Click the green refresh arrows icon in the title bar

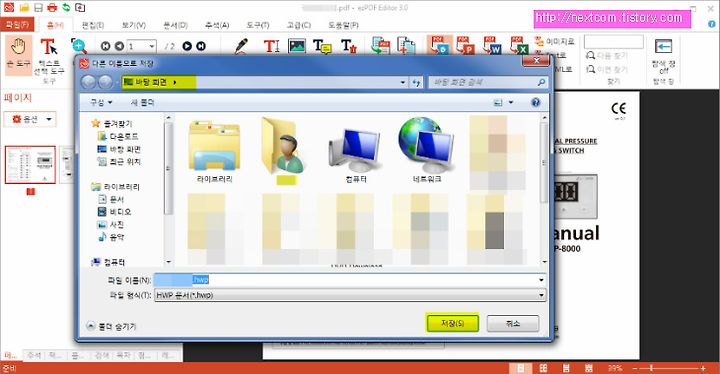pos(66,7)
